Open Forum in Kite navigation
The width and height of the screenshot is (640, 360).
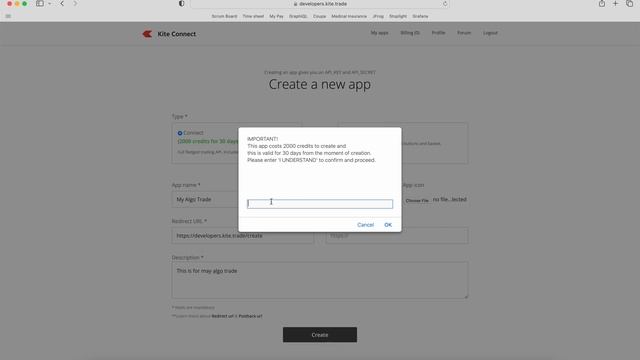[464, 33]
